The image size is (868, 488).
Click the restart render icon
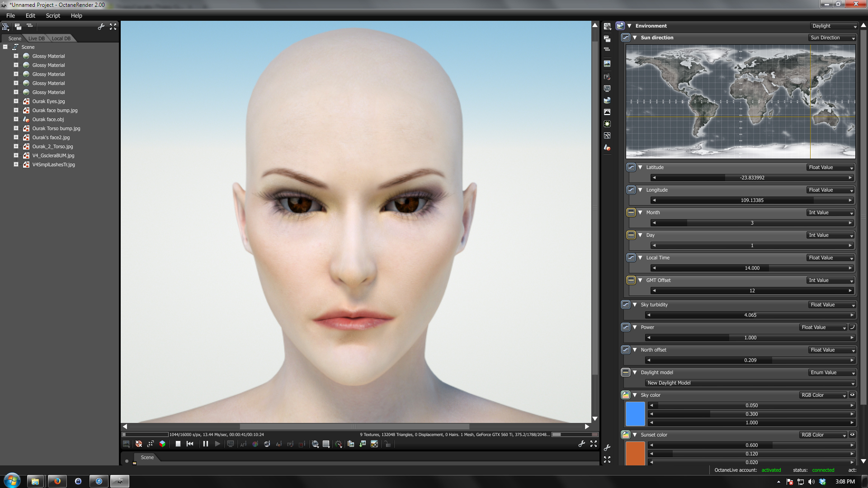pyautogui.click(x=190, y=444)
